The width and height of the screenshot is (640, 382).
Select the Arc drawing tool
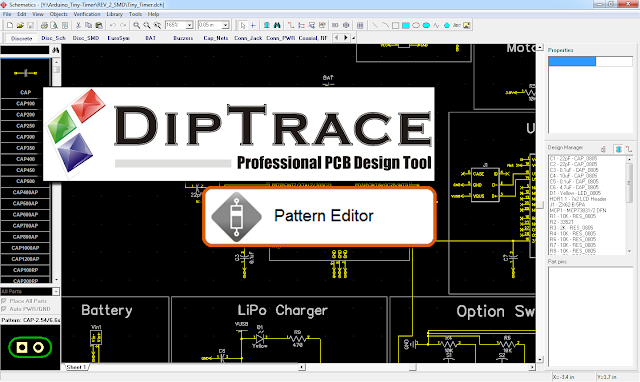[385, 25]
